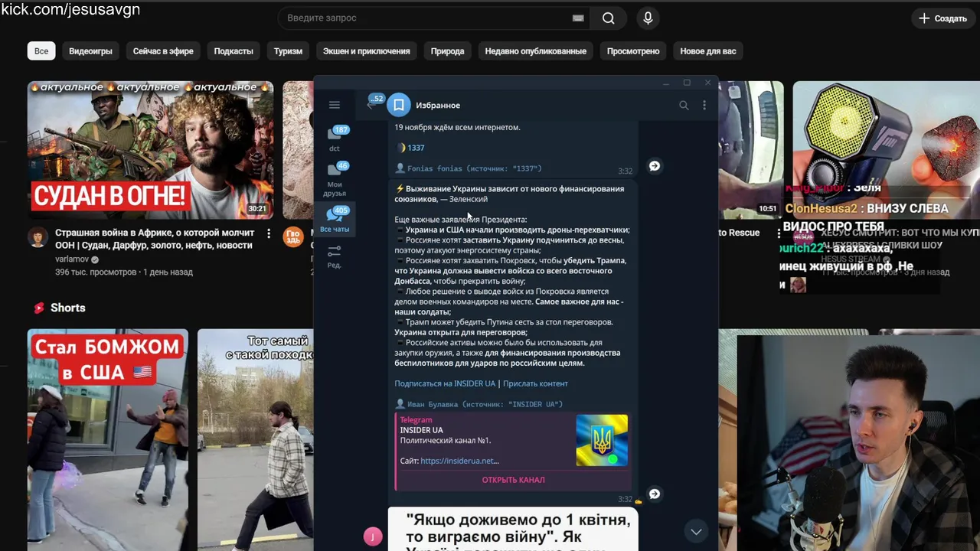The image size is (980, 551).
Task: Open the Страшная война в Африке title
Action: 154,239
